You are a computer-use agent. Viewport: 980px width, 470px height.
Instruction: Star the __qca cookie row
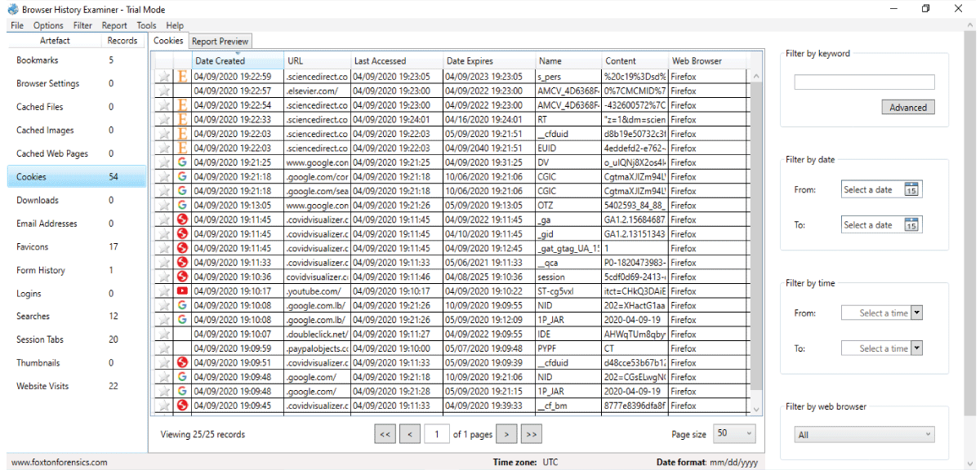click(x=164, y=262)
